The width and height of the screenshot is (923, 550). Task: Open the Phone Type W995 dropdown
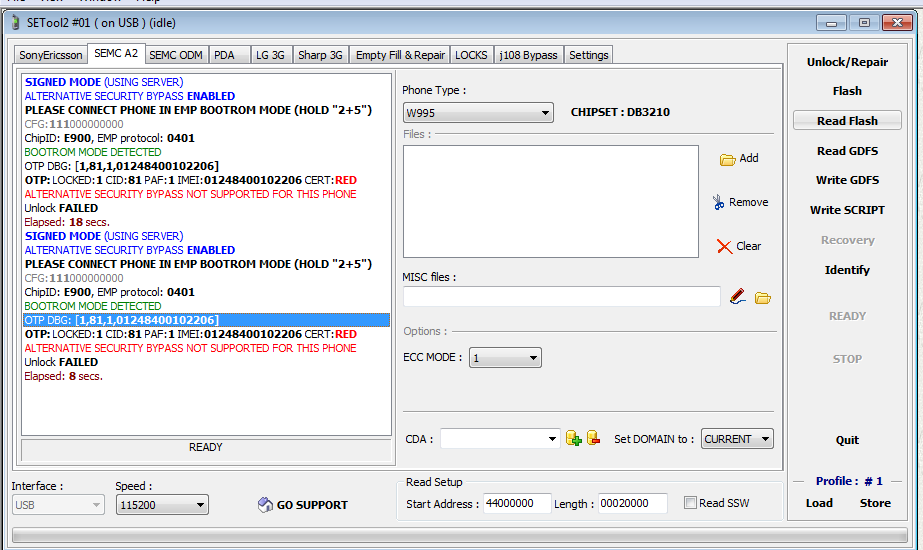coord(478,112)
